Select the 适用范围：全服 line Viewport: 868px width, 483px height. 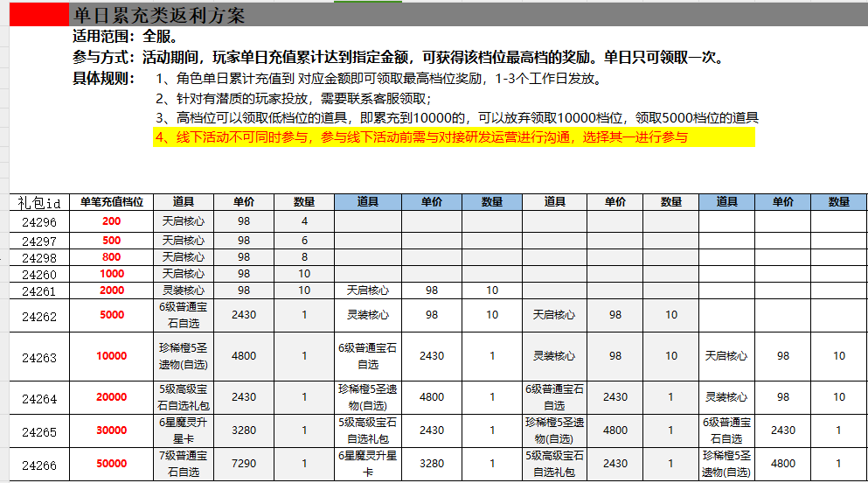pyautogui.click(x=125, y=37)
